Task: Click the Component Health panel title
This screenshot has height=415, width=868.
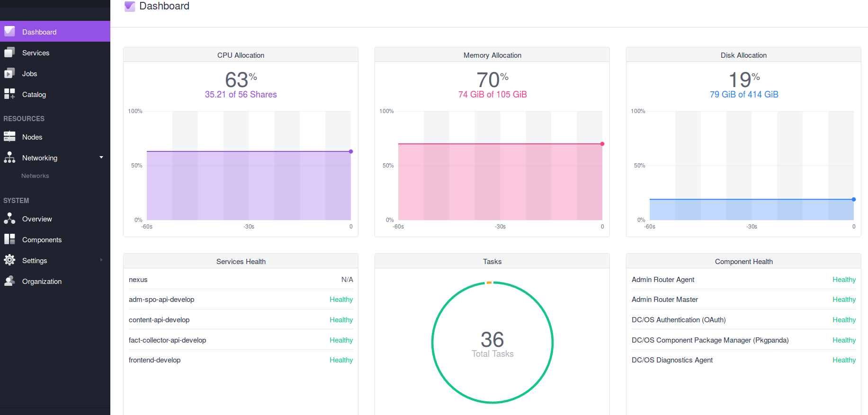Action: coord(743,261)
